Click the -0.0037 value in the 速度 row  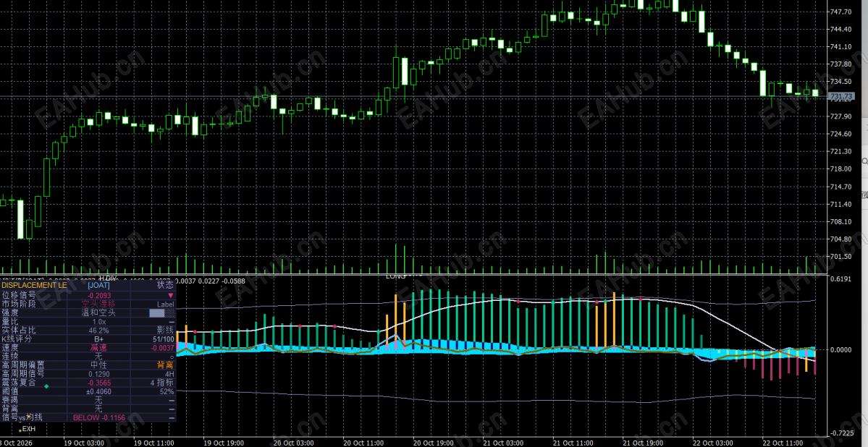point(163,348)
